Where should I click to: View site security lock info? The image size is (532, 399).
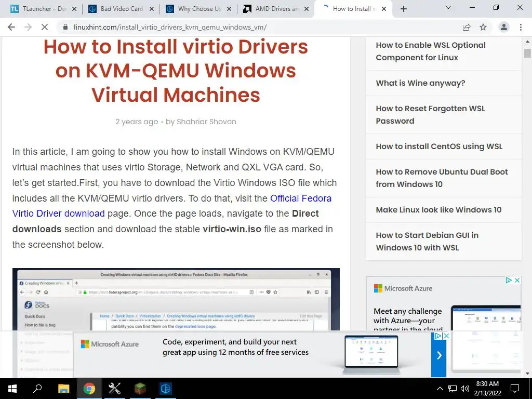66,27
